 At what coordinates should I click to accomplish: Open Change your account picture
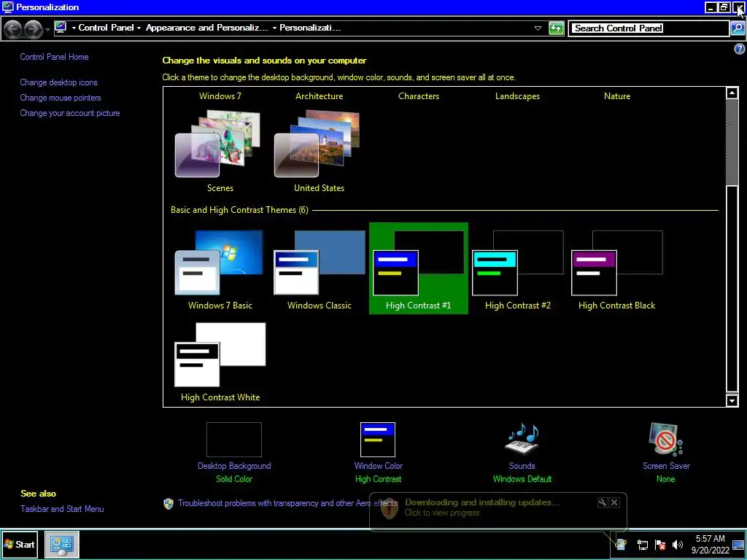pyautogui.click(x=70, y=113)
